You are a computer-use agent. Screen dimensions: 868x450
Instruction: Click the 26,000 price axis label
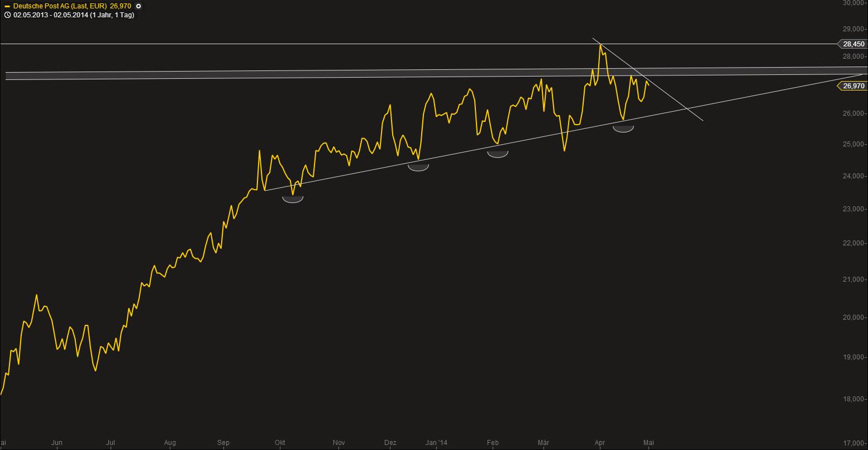(853, 113)
